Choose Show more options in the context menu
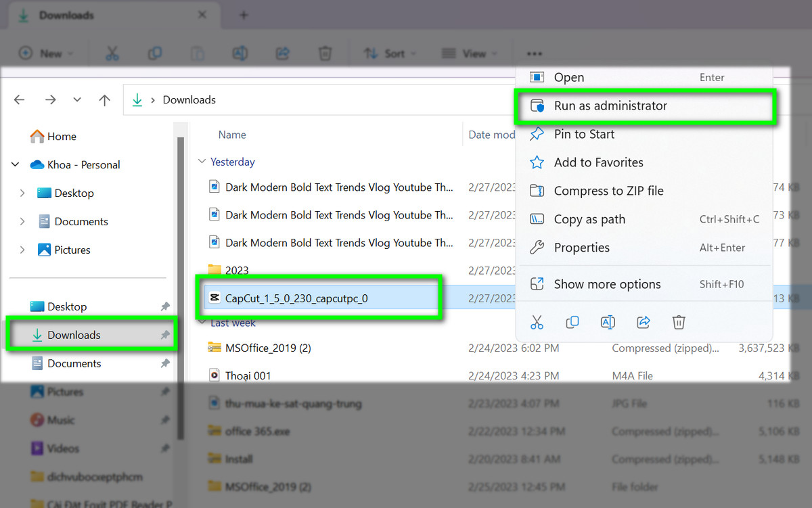Screen dimensions: 812x508 point(644,285)
